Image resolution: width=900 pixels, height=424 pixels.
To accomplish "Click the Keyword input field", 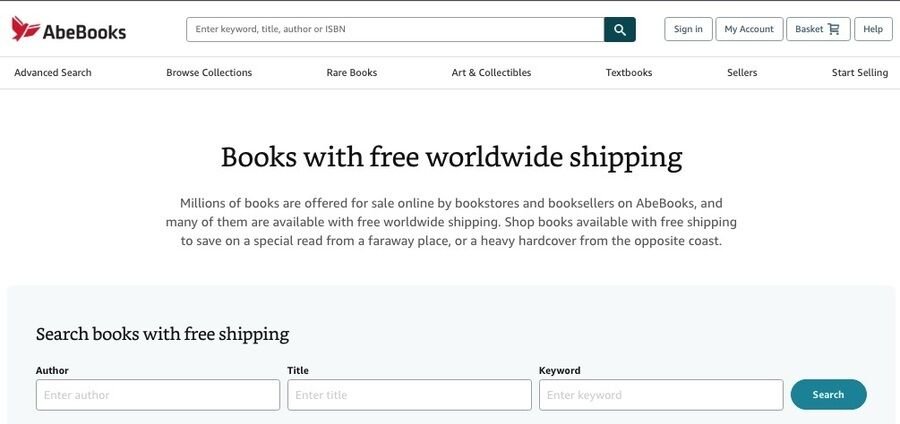I will pyautogui.click(x=661, y=395).
